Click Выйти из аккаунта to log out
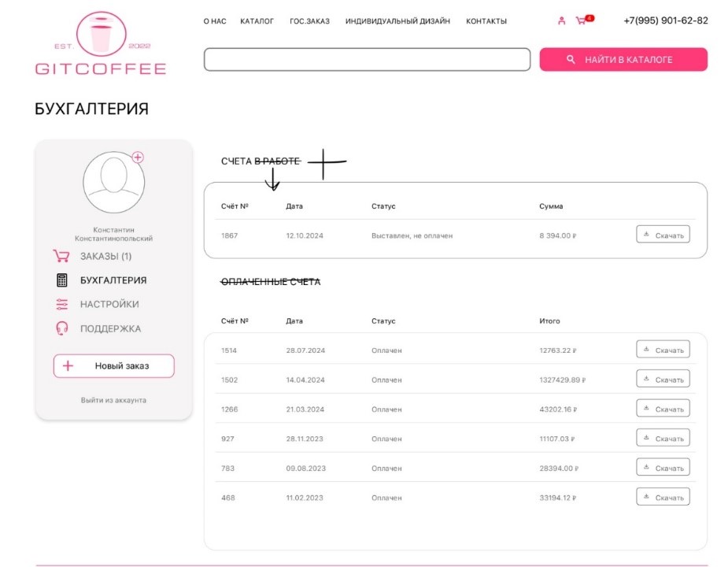728x567 pixels. (114, 400)
